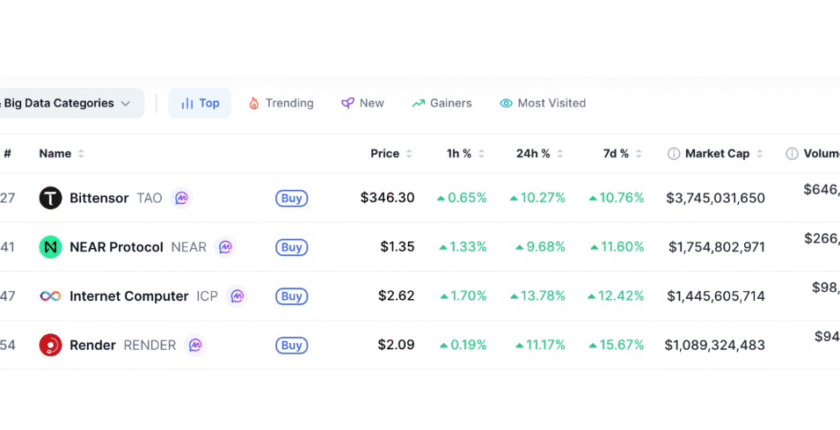Click the Bittensor TAO coin logo

[50, 198]
